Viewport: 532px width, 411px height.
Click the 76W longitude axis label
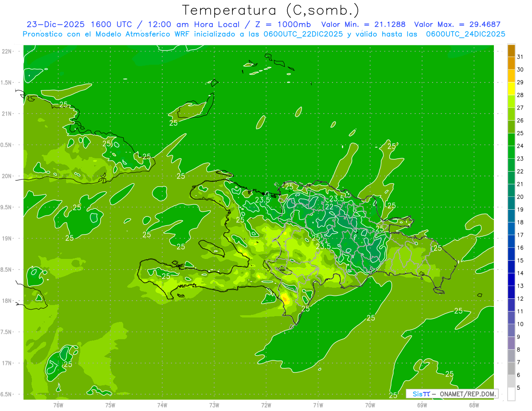[x=58, y=405]
